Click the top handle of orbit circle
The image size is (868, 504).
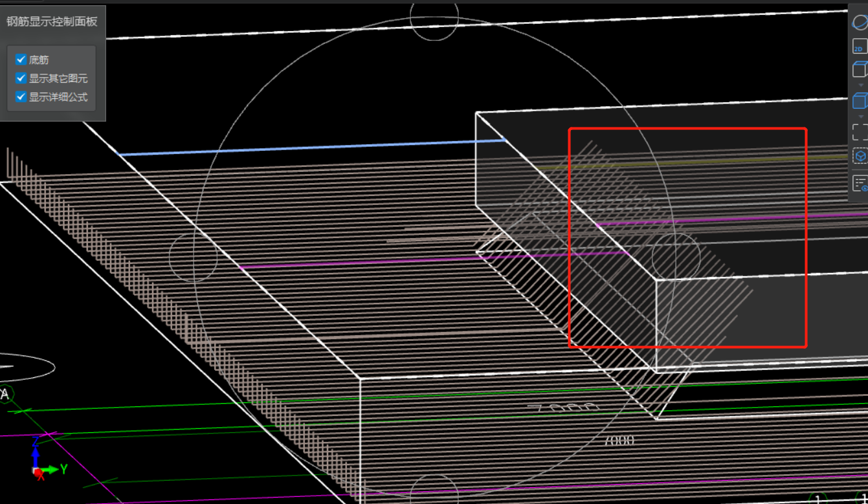(434, 17)
